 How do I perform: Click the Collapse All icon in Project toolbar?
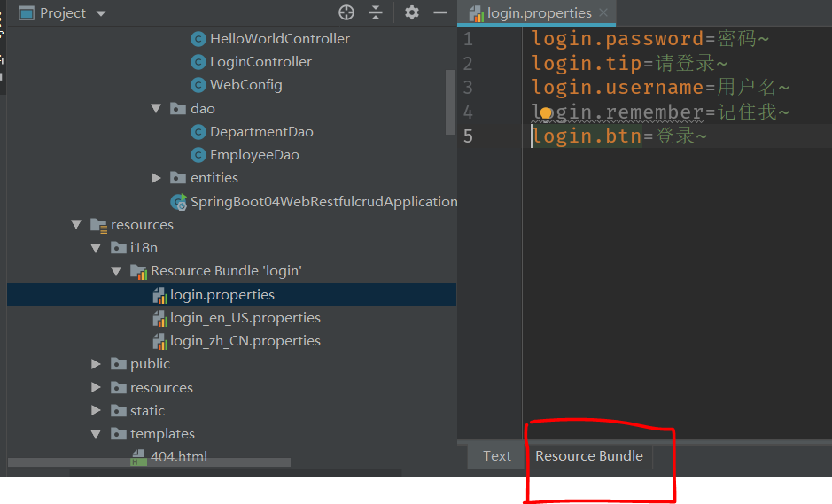click(376, 12)
